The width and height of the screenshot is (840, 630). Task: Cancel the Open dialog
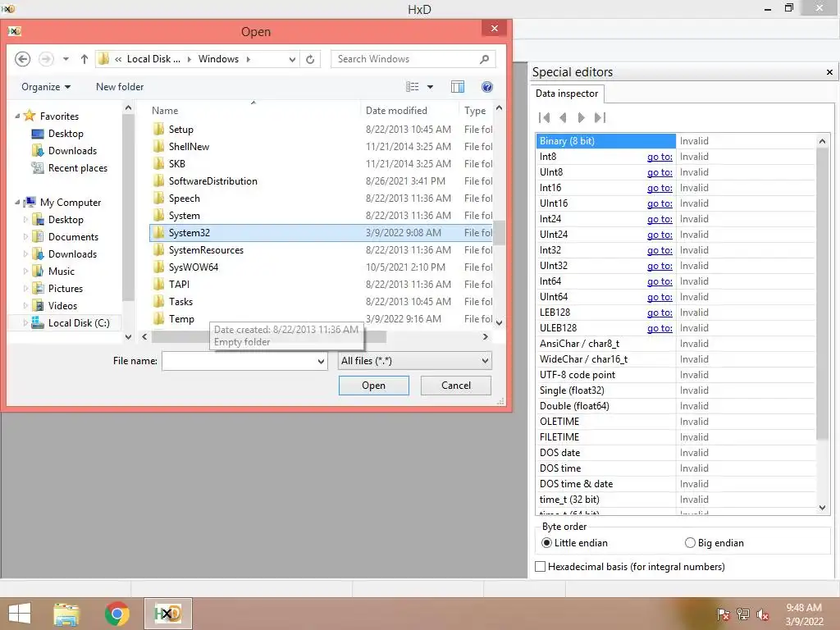click(x=456, y=386)
